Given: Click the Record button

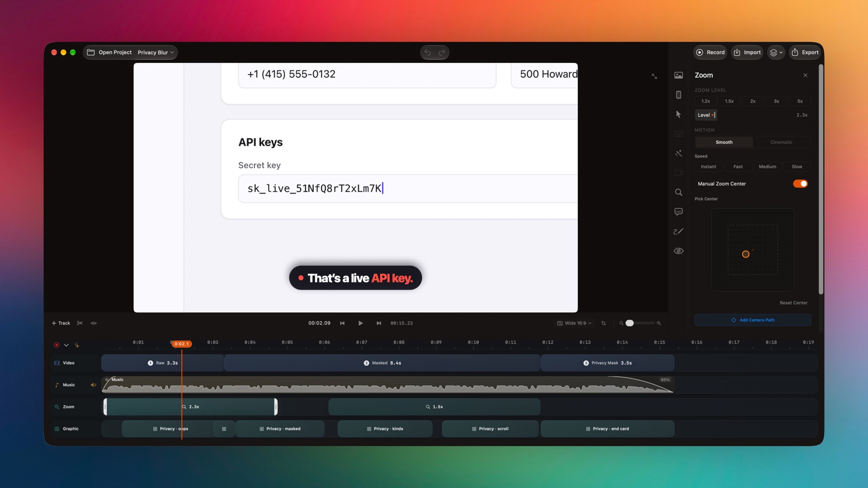Looking at the screenshot, I should 710,52.
